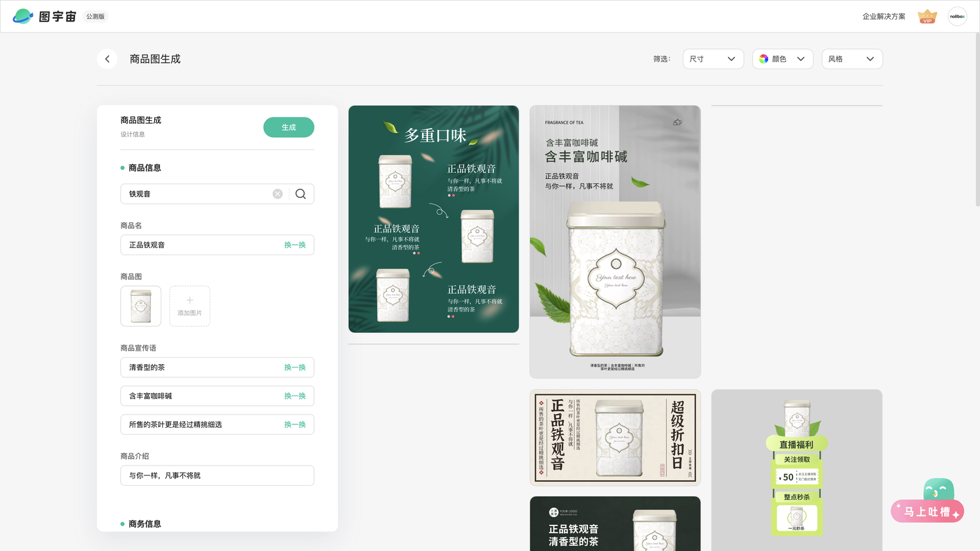Click 换一换 for 含丰富咖啡碱
The width and height of the screenshot is (980, 551).
[295, 396]
